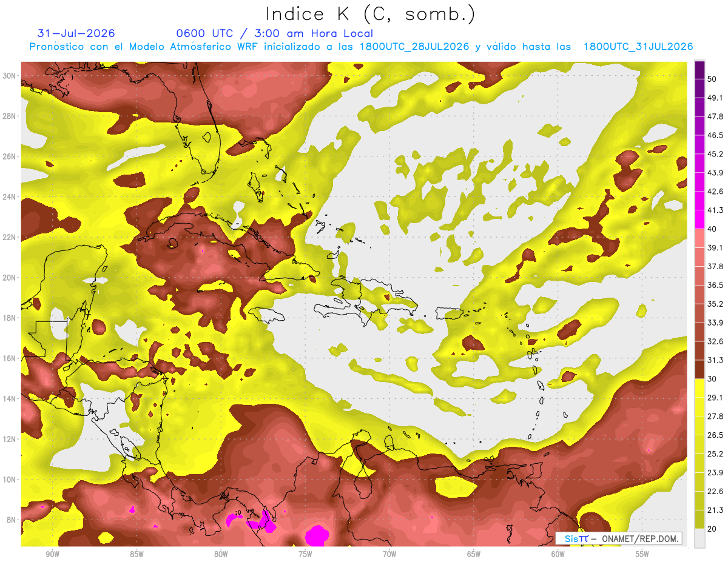The width and height of the screenshot is (728, 562).
Task: Click the colorbar label '25.2'
Action: [x=715, y=453]
